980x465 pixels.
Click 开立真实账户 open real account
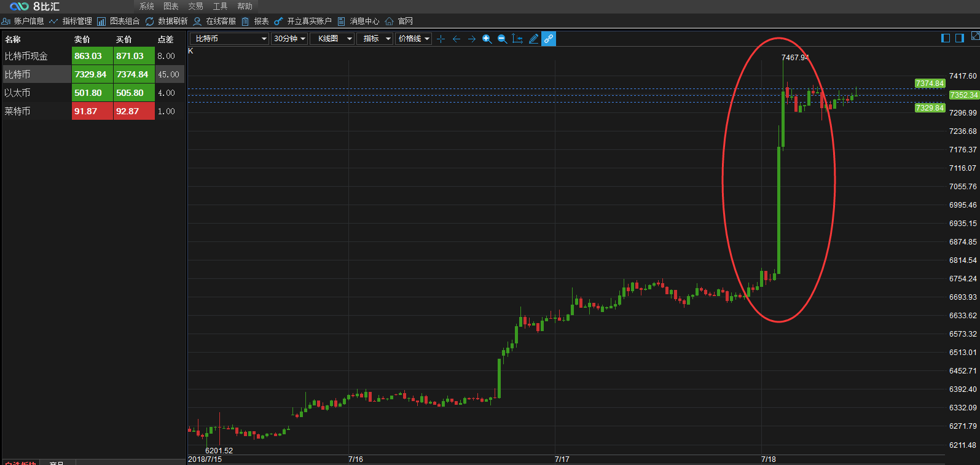(303, 21)
